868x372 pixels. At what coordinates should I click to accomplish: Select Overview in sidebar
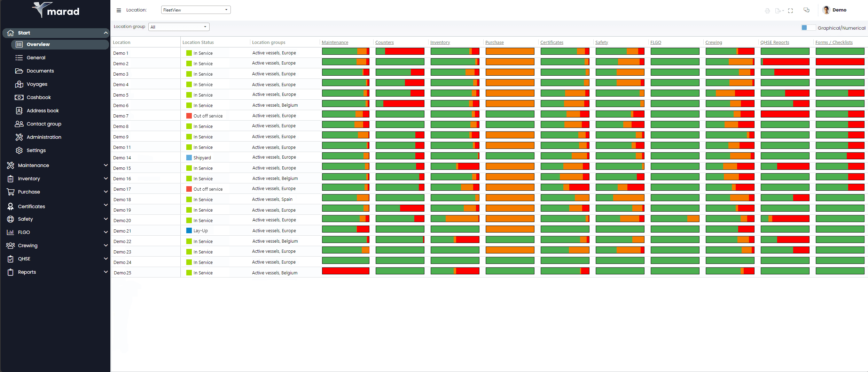click(x=60, y=44)
